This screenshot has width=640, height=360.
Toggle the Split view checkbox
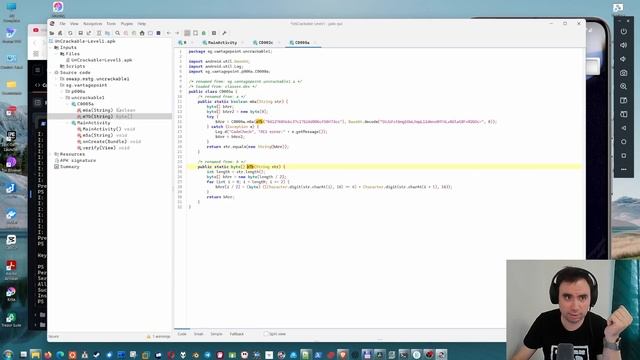(266, 334)
